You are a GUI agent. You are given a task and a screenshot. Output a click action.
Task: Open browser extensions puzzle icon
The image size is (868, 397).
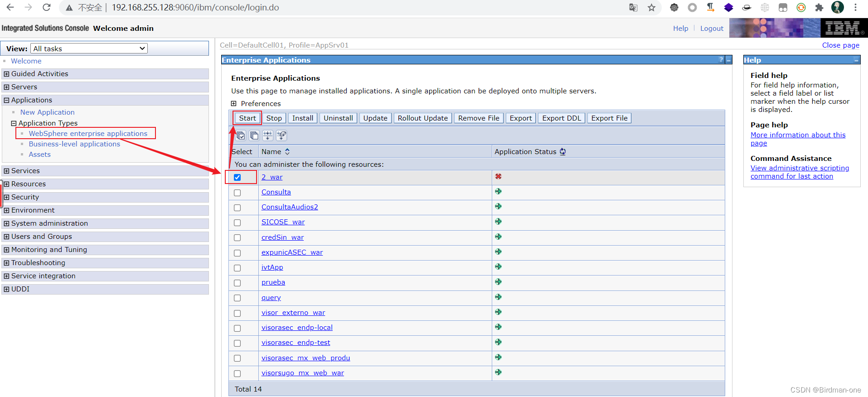[819, 7]
